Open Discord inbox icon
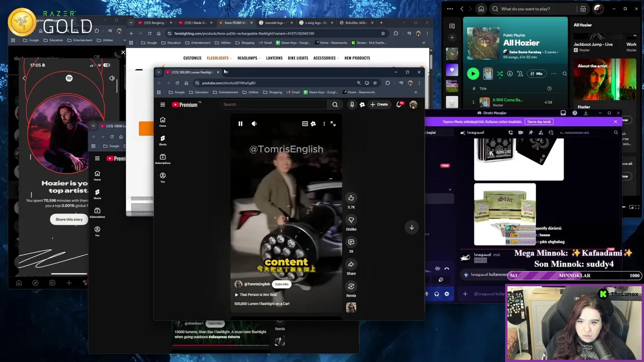Image resolution: width=644 pixels, height=362 pixels. [x=563, y=113]
